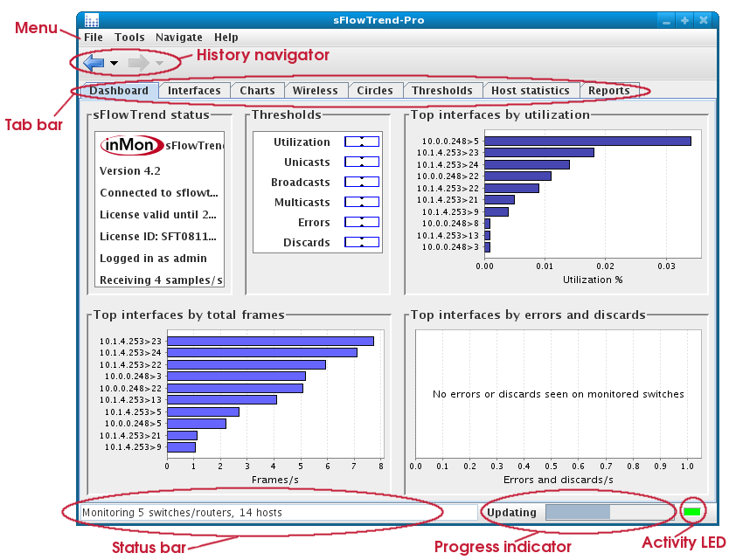This screenshot has width=736, height=560.
Task: Click the grayed forward arrow icon
Action: 138,63
